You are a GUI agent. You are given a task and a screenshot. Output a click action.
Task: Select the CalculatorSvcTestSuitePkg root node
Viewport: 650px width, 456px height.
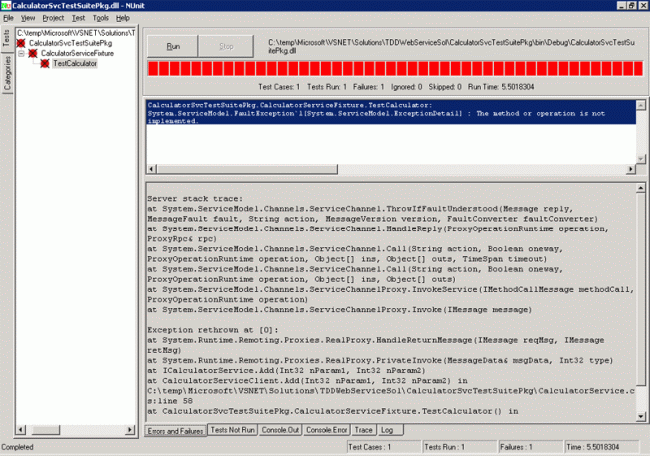tap(70, 43)
